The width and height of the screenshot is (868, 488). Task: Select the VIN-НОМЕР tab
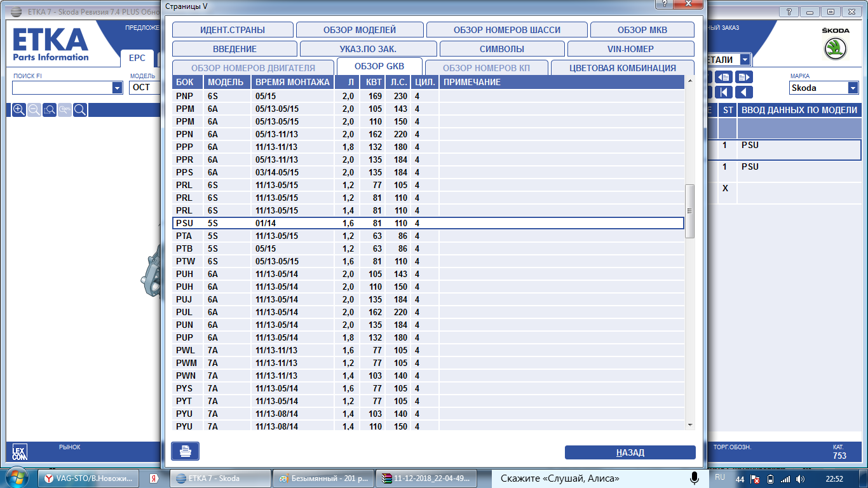(630, 49)
